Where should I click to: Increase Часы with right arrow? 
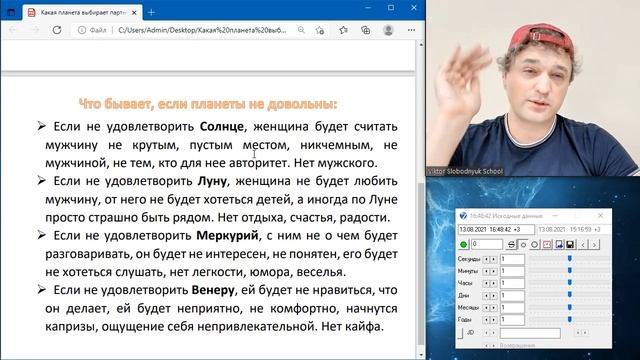[x=494, y=283]
